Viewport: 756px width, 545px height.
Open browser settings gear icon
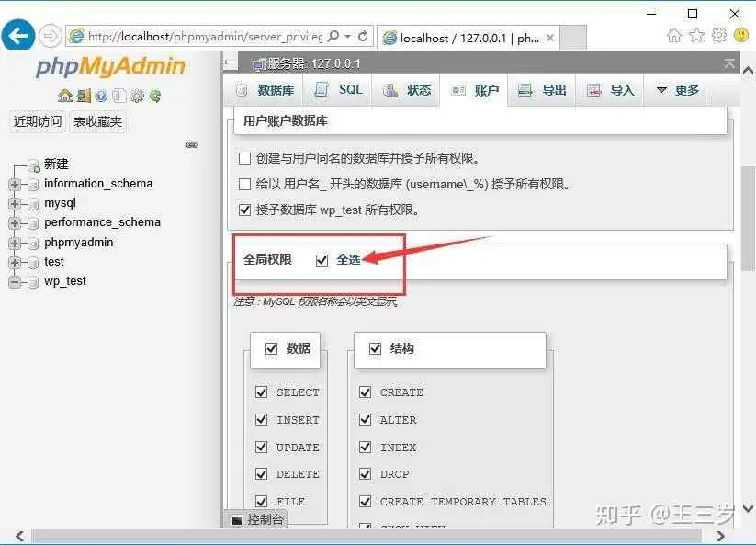[719, 35]
